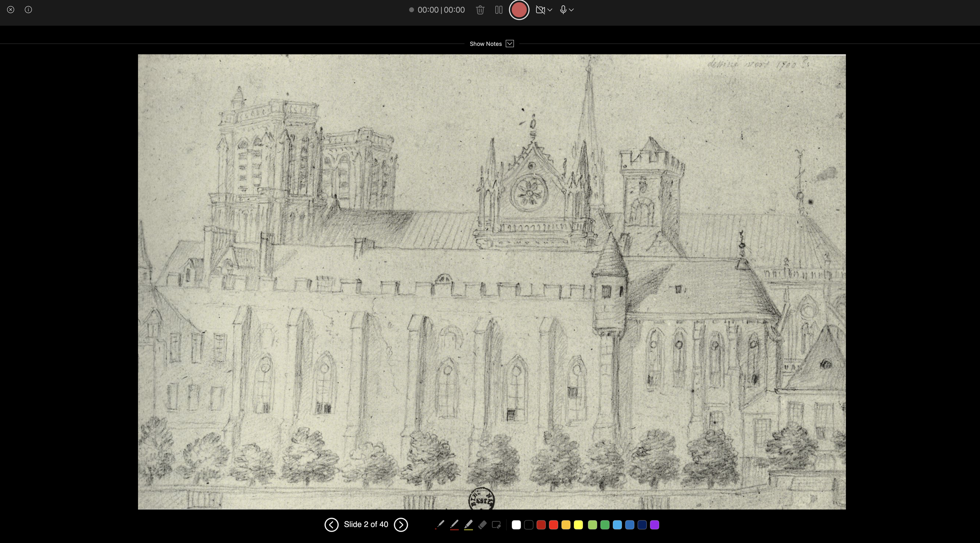Go to the previous slide
The height and width of the screenshot is (543, 980).
tap(331, 525)
